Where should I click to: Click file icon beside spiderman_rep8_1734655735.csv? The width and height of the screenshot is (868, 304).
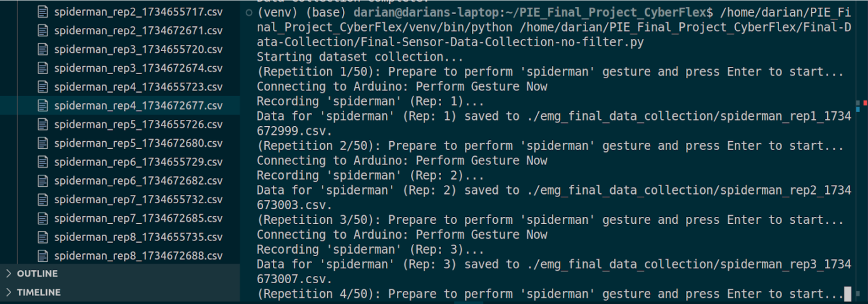pos(43,237)
